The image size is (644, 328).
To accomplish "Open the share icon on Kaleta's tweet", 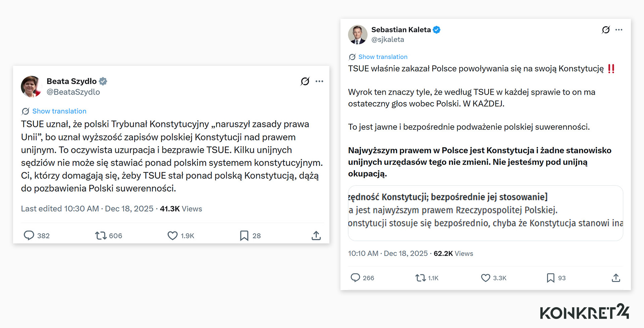I will click(x=616, y=278).
